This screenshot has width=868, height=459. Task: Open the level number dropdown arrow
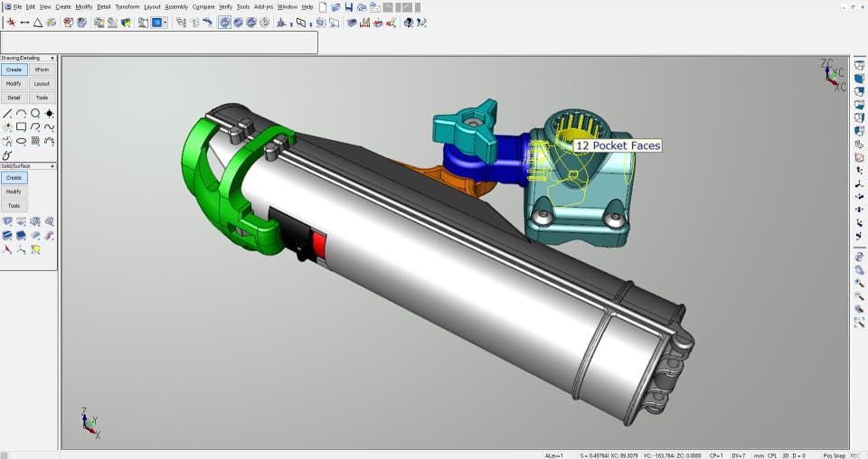(x=165, y=23)
